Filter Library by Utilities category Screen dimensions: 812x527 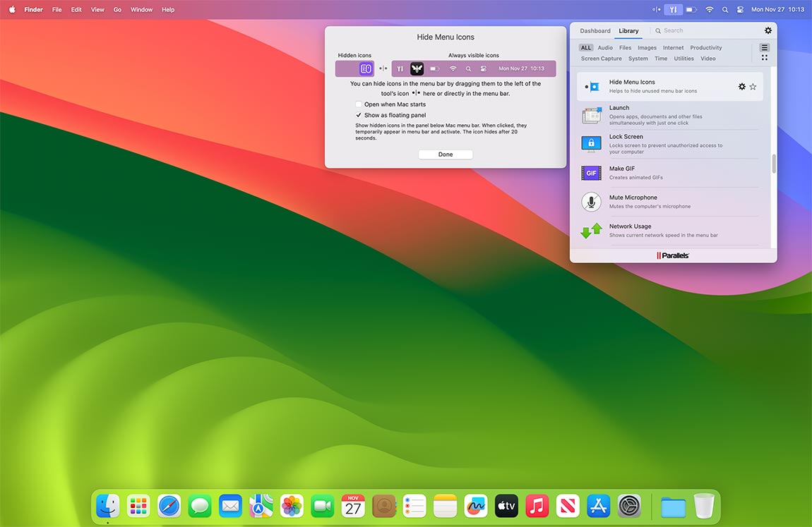click(x=683, y=59)
